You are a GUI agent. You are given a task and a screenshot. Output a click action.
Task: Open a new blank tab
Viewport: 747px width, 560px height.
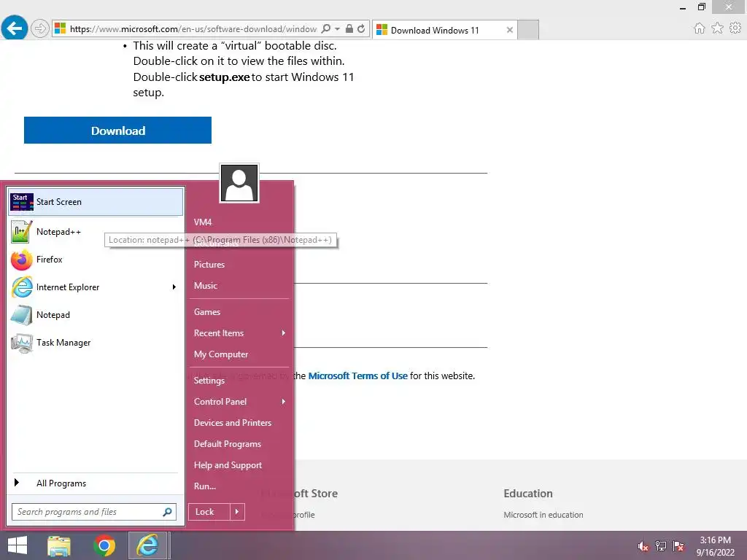[528, 30]
